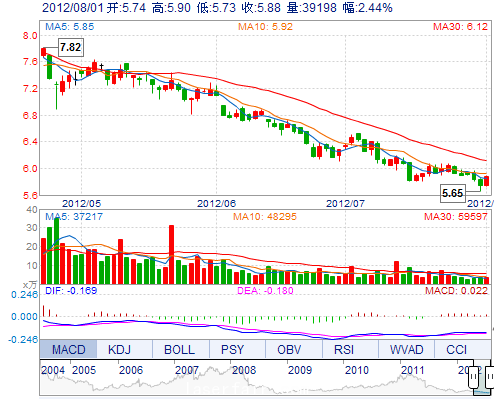Screen dimensions: 494x399
Task: Switch to OBV indicator tab
Action: (289, 349)
